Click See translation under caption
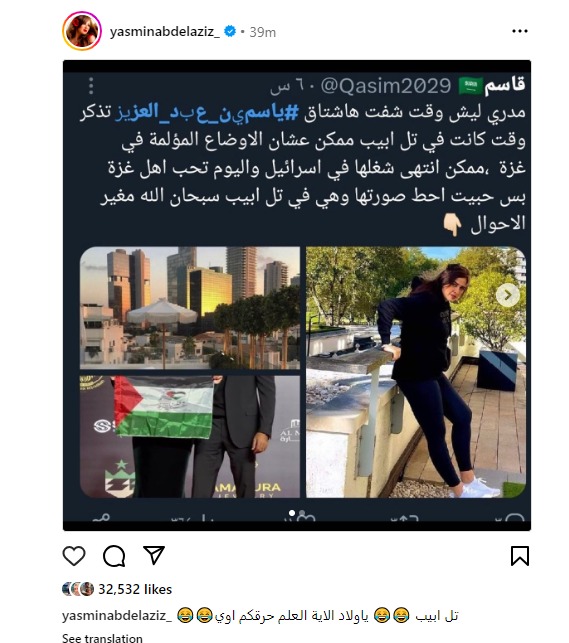 click(102, 638)
